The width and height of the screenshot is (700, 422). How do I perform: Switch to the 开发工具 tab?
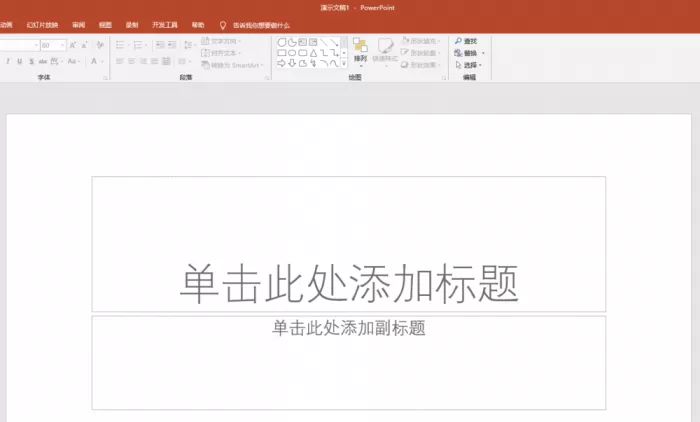165,25
